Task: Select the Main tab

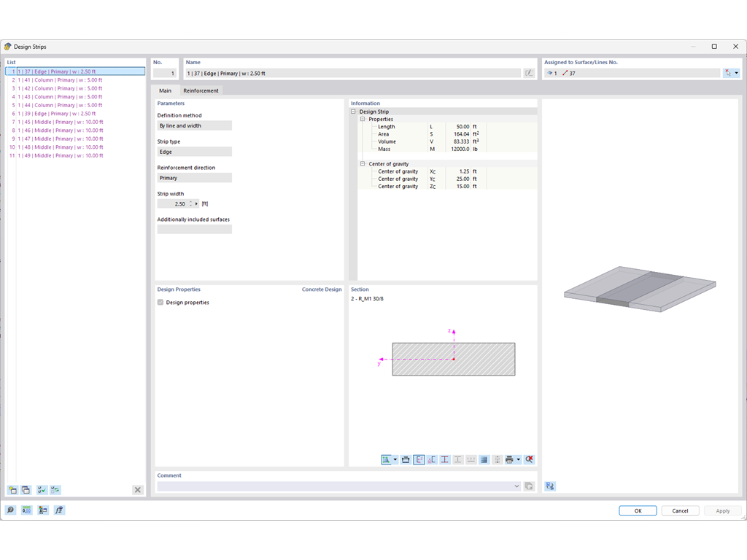Action: pos(166,90)
